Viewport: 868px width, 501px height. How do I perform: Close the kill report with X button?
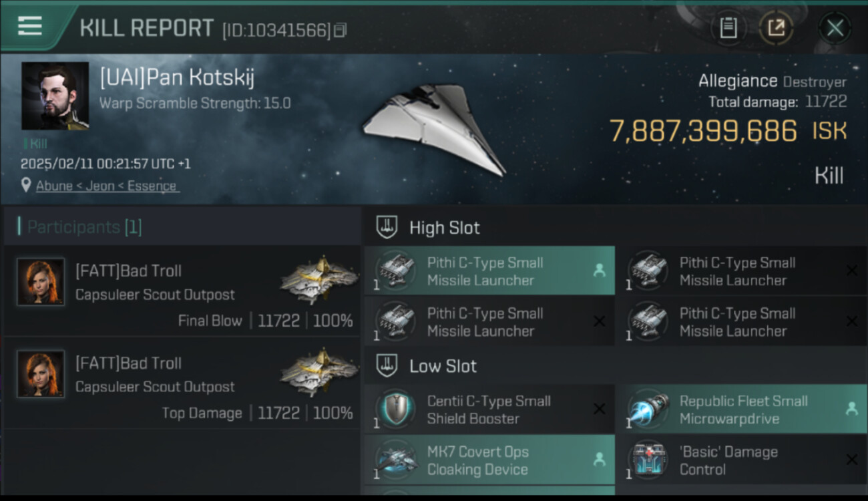(x=835, y=28)
